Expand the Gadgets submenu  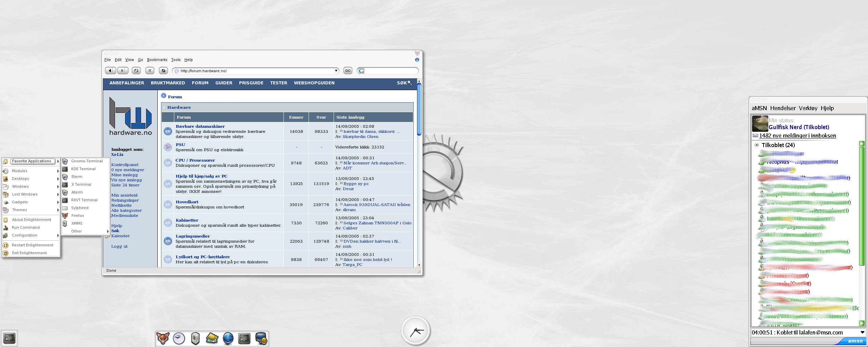(x=32, y=202)
